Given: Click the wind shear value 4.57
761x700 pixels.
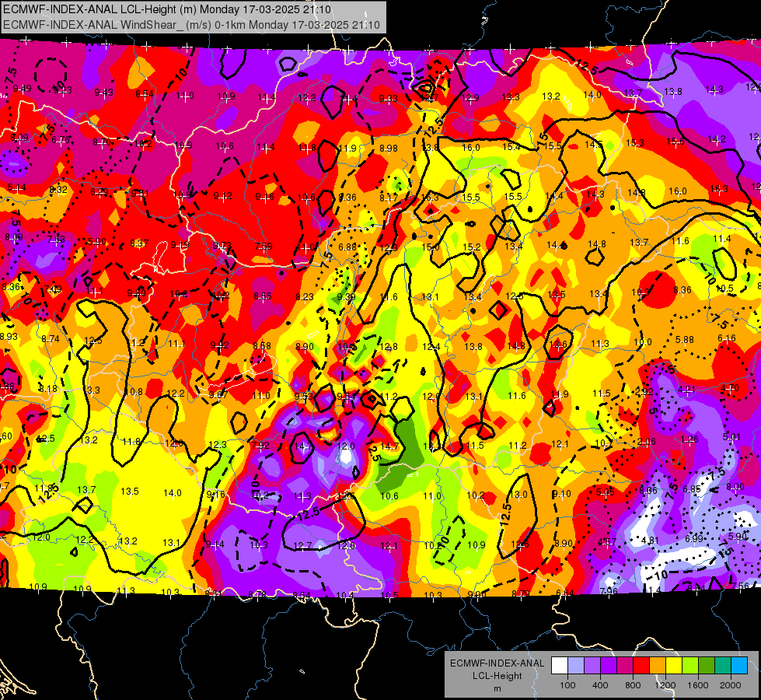Looking at the screenshot, I should coord(607,541).
